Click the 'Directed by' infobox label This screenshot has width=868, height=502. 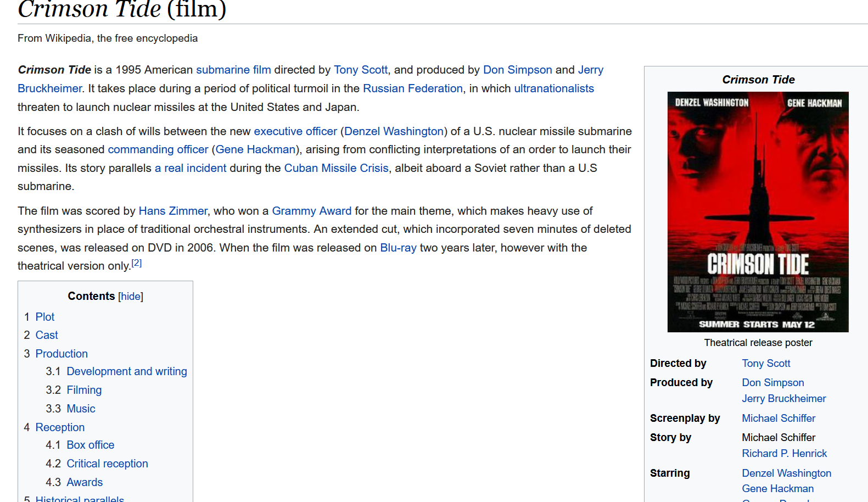(x=678, y=364)
